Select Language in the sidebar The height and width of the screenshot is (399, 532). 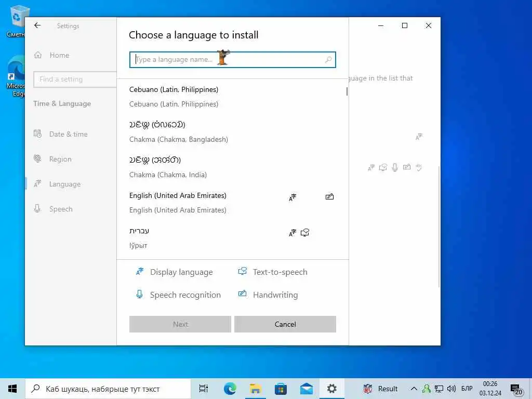coord(65,184)
